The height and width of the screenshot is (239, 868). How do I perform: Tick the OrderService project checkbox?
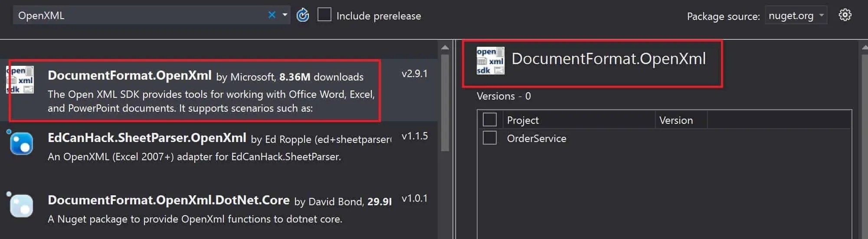coord(490,138)
